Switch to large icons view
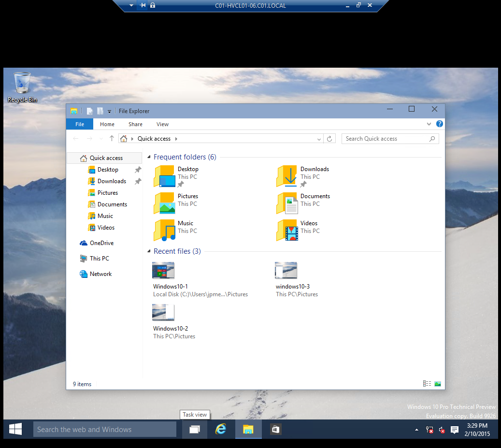 [x=438, y=384]
